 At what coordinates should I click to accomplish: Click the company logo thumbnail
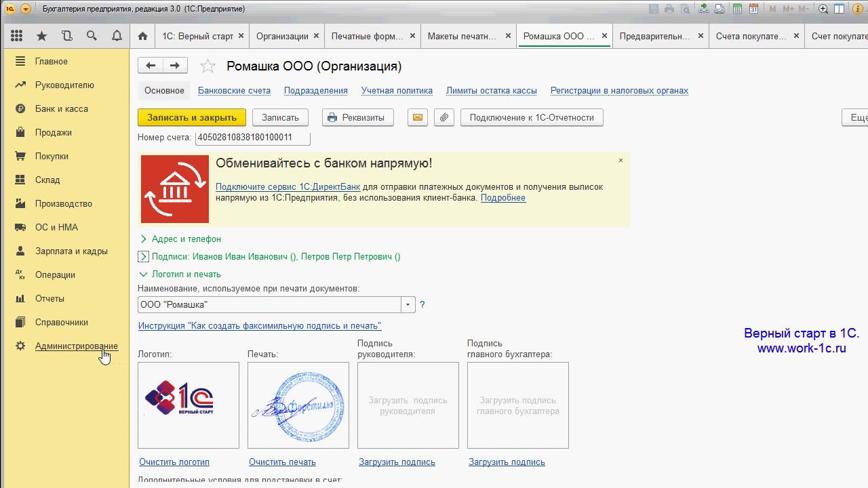tap(189, 405)
